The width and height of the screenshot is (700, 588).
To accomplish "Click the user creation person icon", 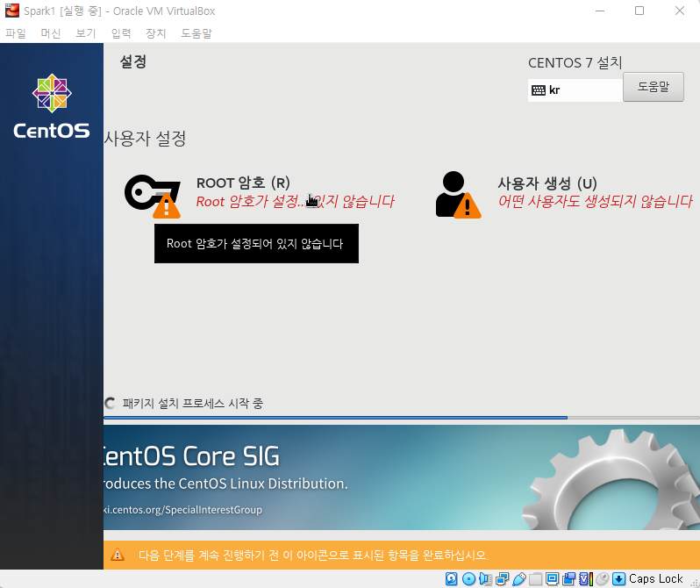I will (458, 195).
